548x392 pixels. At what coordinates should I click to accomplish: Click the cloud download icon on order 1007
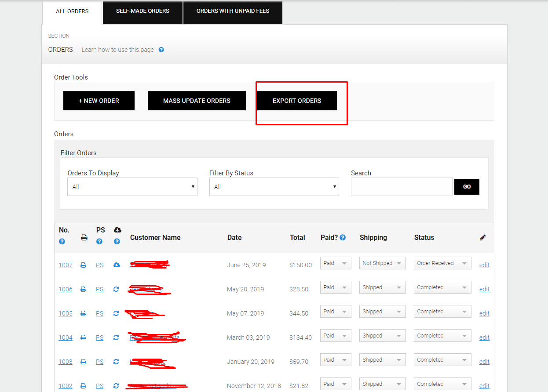pos(116,265)
